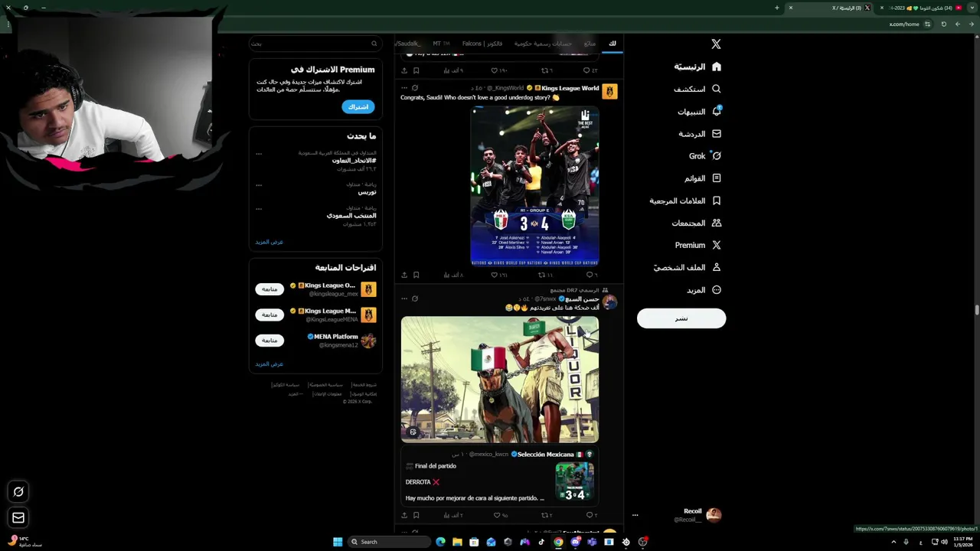This screenshot has height=551, width=980.
Task: Open the Kings League 3-4 match image
Action: tap(534, 186)
